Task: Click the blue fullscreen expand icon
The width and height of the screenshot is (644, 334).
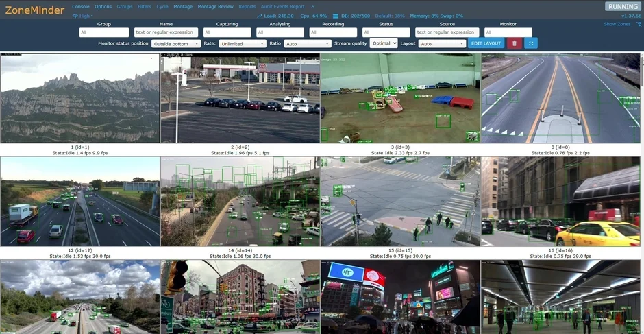Action: (531, 43)
